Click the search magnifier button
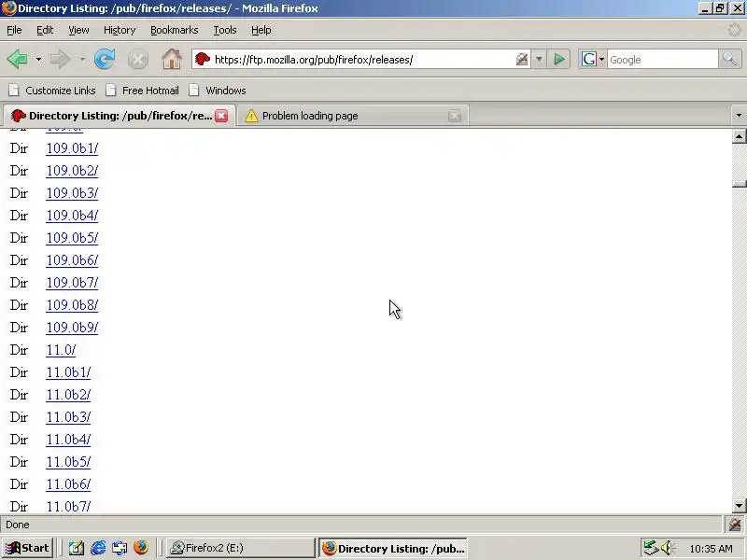Viewport: 747px width, 560px height. click(x=729, y=60)
